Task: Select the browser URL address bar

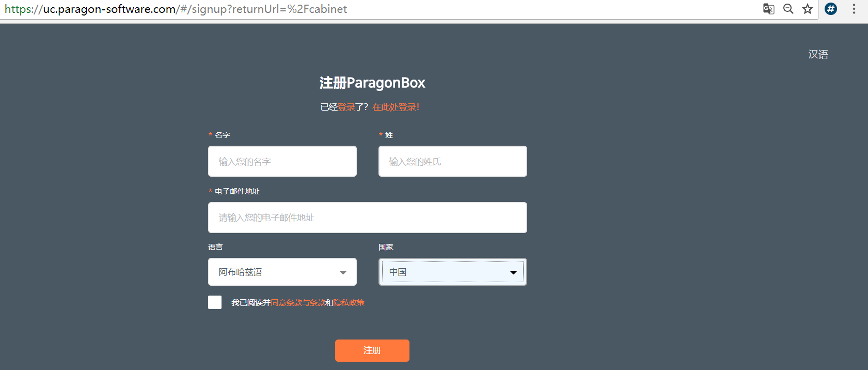Action: tap(361, 9)
